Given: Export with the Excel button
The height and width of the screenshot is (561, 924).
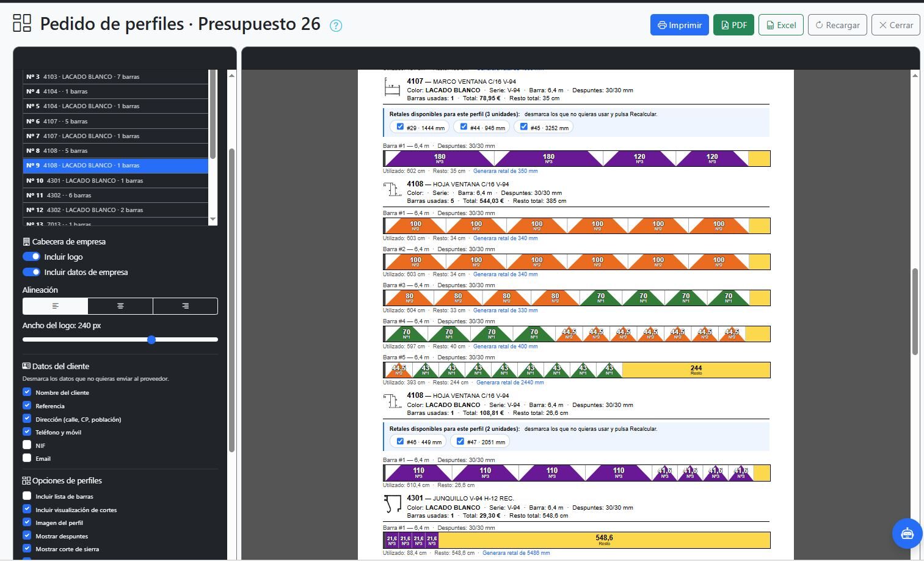Looking at the screenshot, I should (x=780, y=25).
